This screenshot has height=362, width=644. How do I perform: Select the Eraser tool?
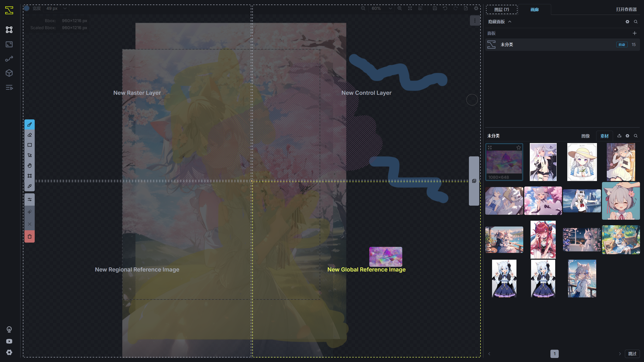pos(29,135)
